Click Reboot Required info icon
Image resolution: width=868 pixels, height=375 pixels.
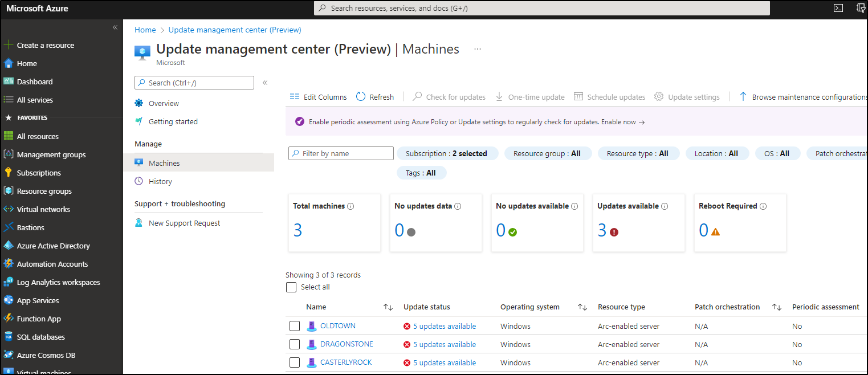click(x=763, y=206)
